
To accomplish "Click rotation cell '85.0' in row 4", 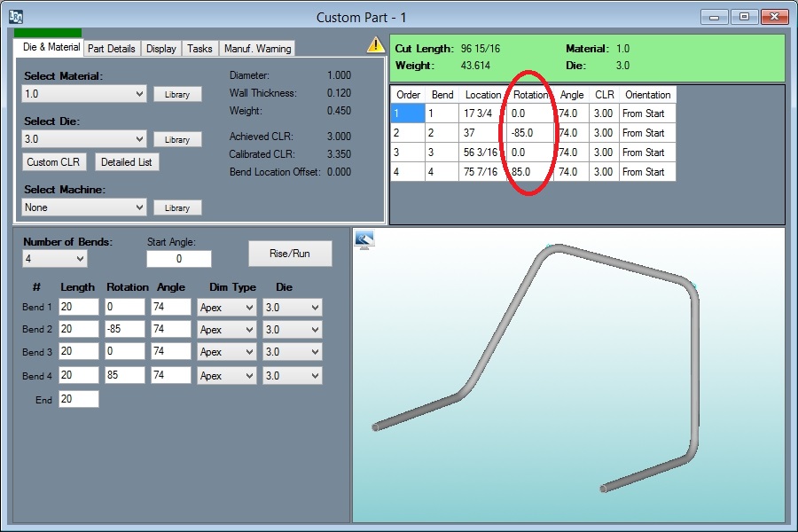I will [x=530, y=171].
